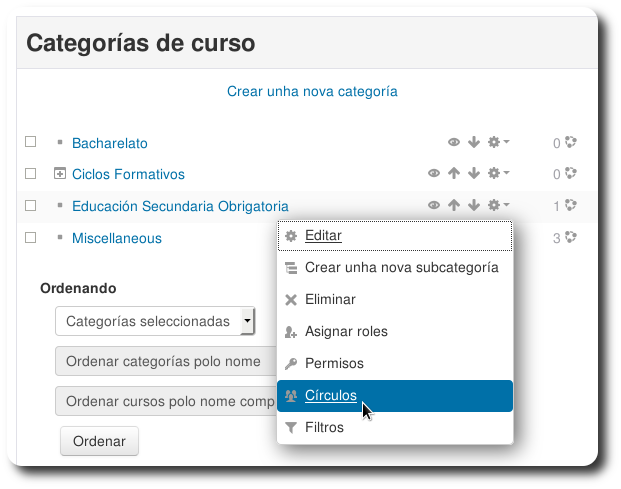Screen dimensions: 621x489
Task: Open Categorías seleccionadas dropdown
Action: pos(155,321)
